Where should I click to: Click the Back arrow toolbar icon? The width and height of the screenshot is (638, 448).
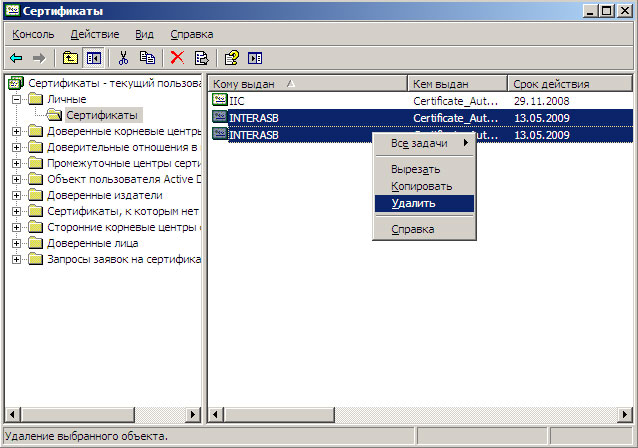click(x=16, y=58)
